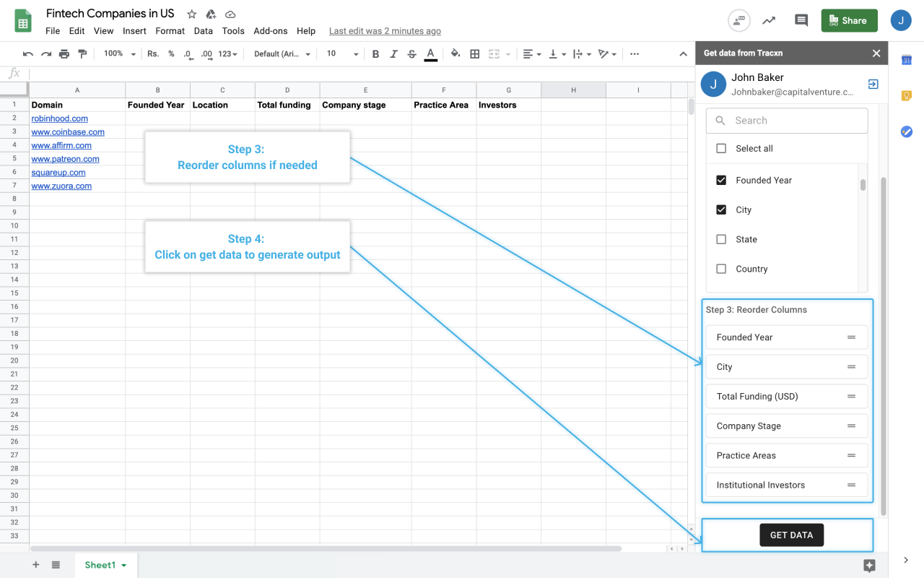Image resolution: width=924 pixels, height=578 pixels.
Task: Increase decimal places
Action: 206,54
